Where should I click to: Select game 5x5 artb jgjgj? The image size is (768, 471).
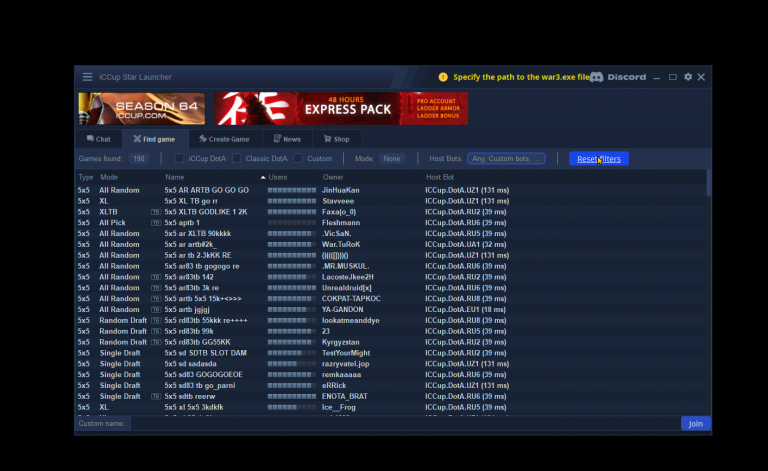pos(391,309)
